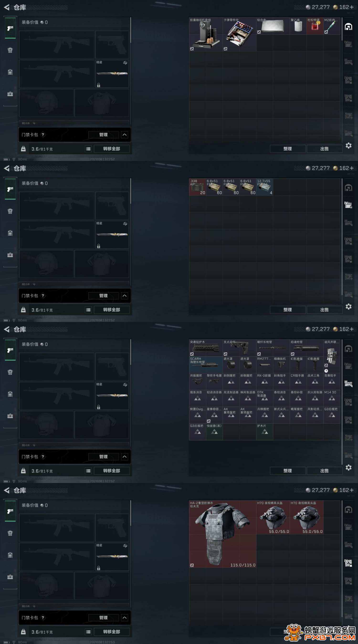This screenshot has width=358, height=644.
Task: Click 管理 in the coffee machine stash view
Action: pos(103,135)
